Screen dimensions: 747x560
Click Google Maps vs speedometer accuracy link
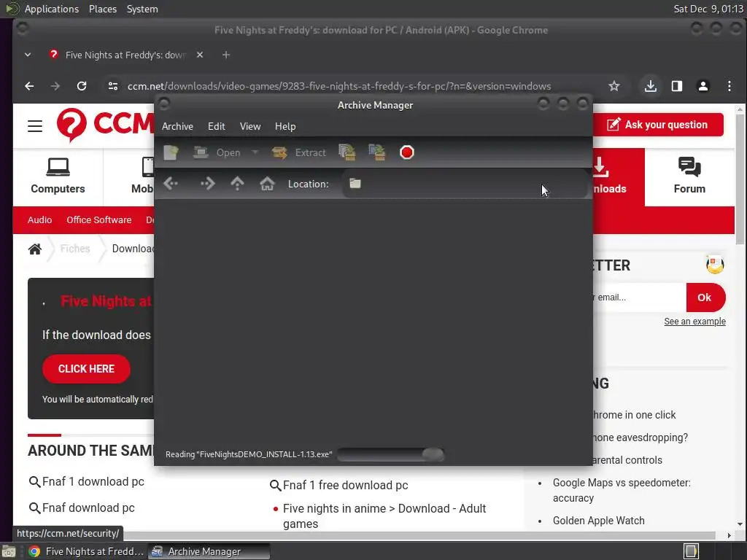(x=622, y=491)
